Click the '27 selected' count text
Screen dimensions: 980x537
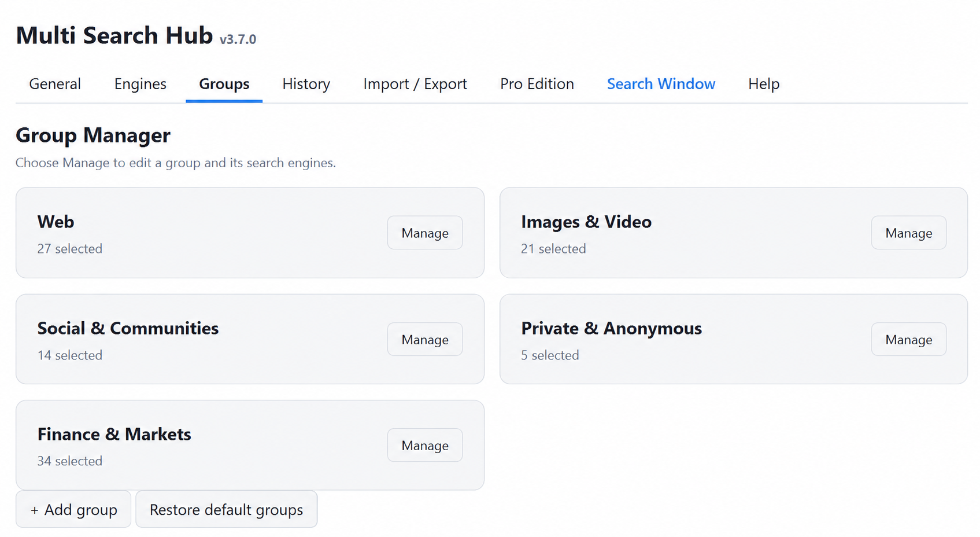point(70,249)
